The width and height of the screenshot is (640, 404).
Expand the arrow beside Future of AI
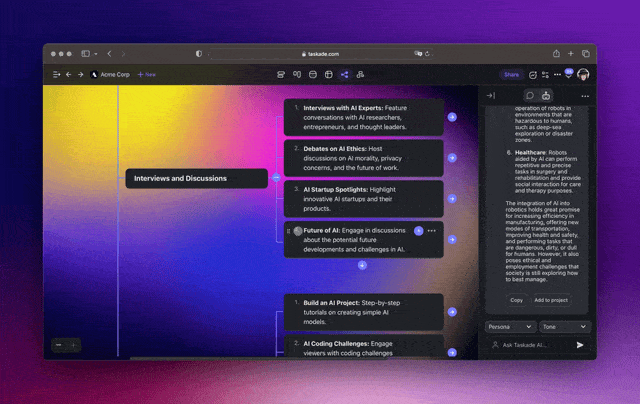pos(452,240)
